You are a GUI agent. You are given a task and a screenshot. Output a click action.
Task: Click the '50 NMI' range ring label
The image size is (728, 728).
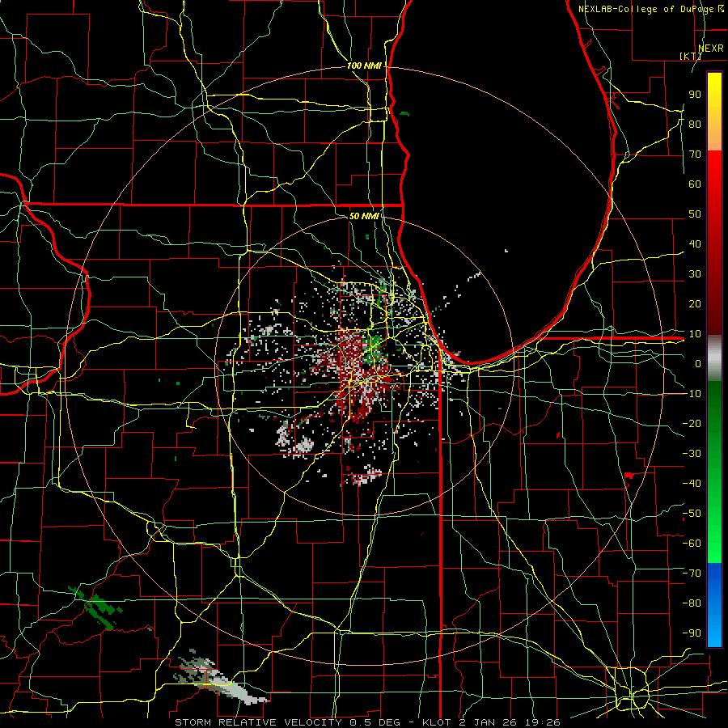point(364,216)
